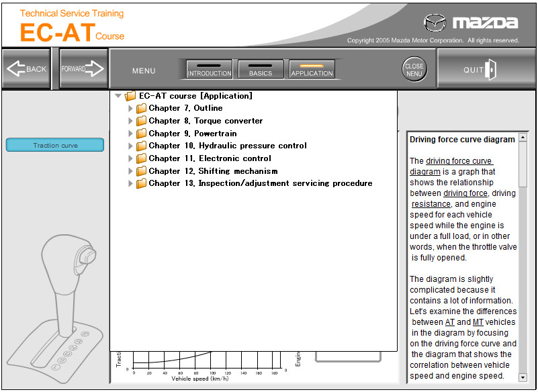Advance with the FORWARD arrow button
Viewport: 538px width, 392px height.
83,68
